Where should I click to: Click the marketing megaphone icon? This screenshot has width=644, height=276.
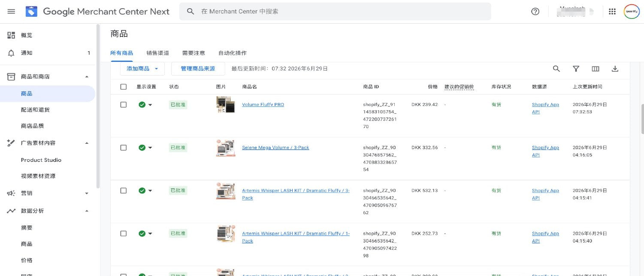pos(11,193)
